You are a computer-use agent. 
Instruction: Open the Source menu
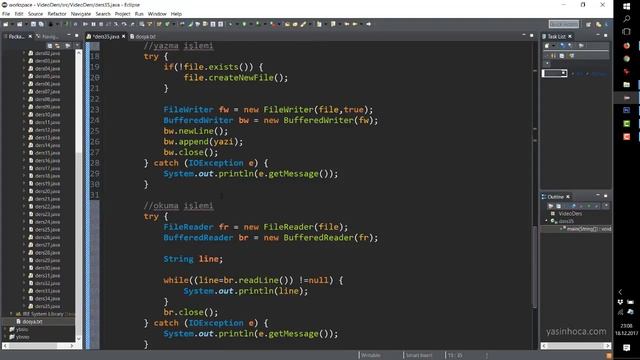(x=35, y=14)
